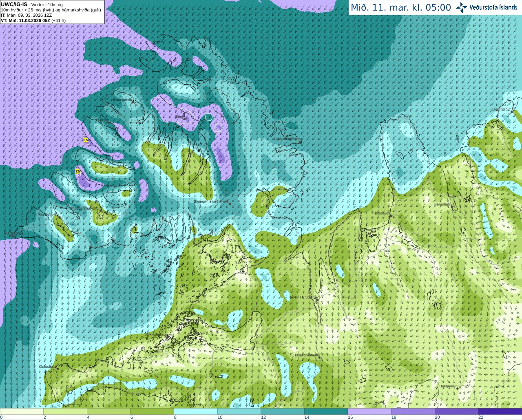
Task: Click the legend value 16
Action: [x=350, y=417]
